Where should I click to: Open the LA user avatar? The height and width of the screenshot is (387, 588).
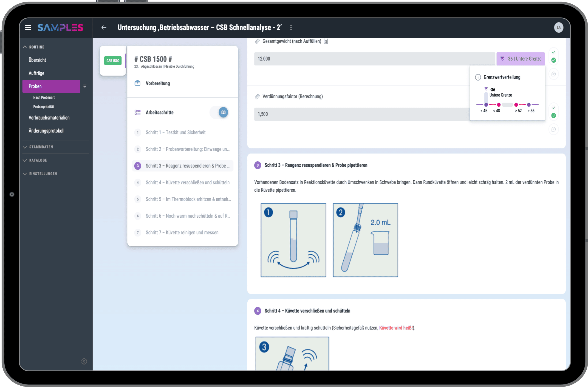pos(559,27)
